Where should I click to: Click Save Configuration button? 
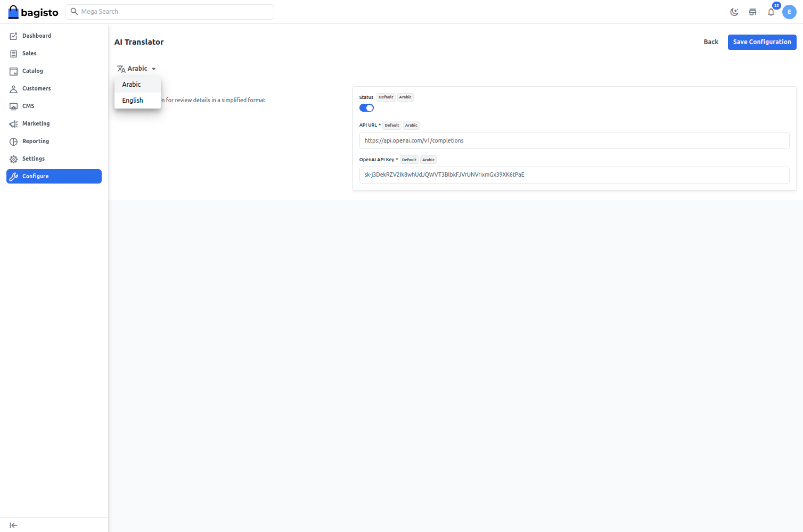tap(762, 42)
